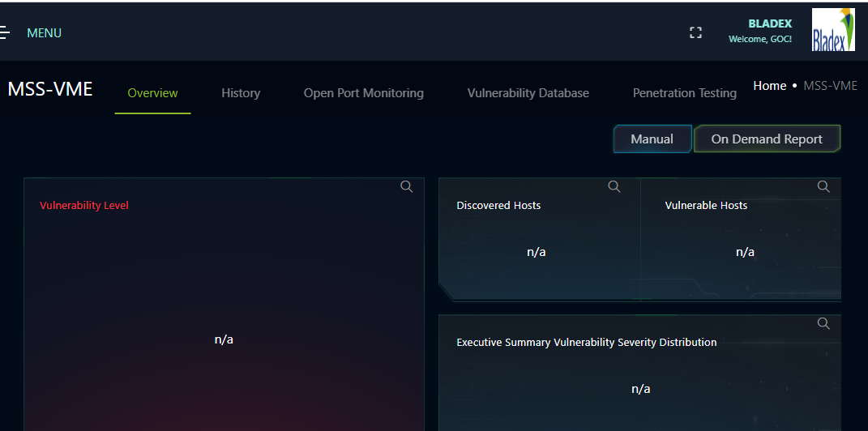
Task: Select the Vulnerability Level heading
Action: pos(84,205)
